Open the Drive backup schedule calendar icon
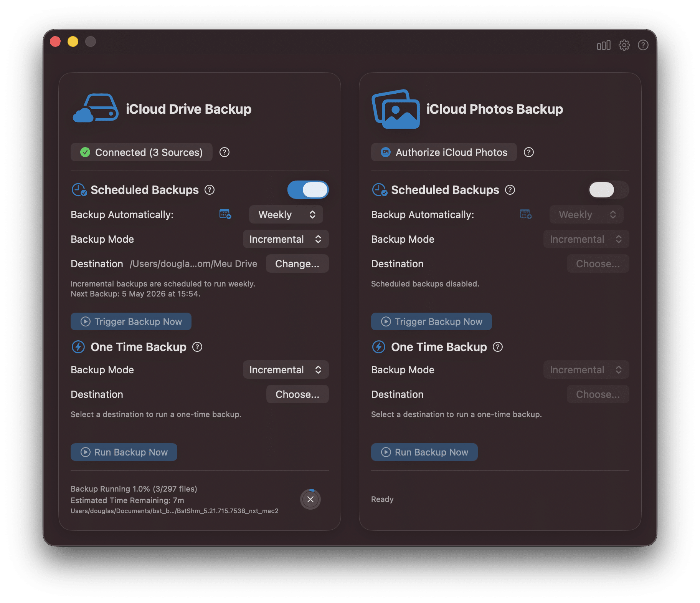Viewport: 700px width, 603px height. [x=225, y=214]
